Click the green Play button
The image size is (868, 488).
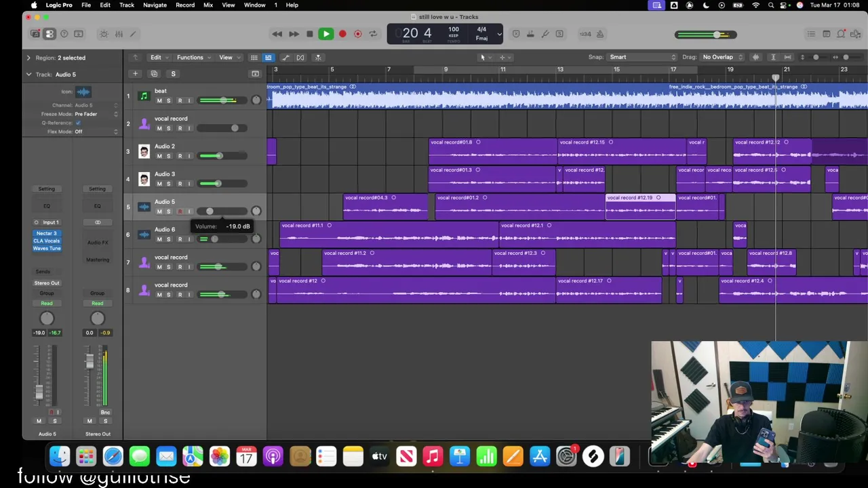pos(326,34)
